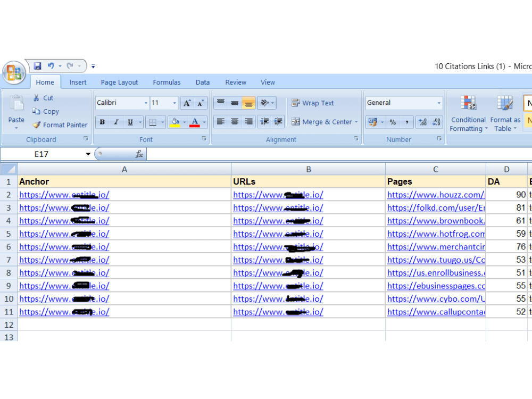The height and width of the screenshot is (399, 532).
Task: Open Merge & Center dropdown arrow
Action: pyautogui.click(x=356, y=122)
